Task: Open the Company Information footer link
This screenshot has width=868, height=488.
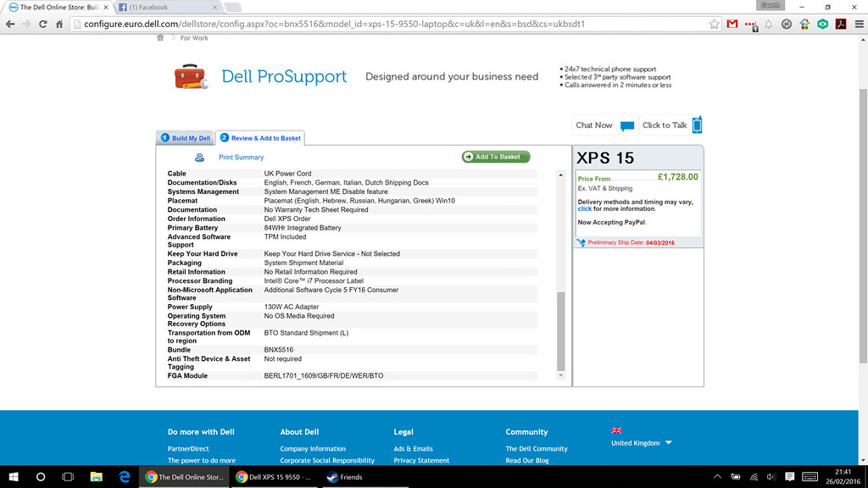Action: [313, 449]
